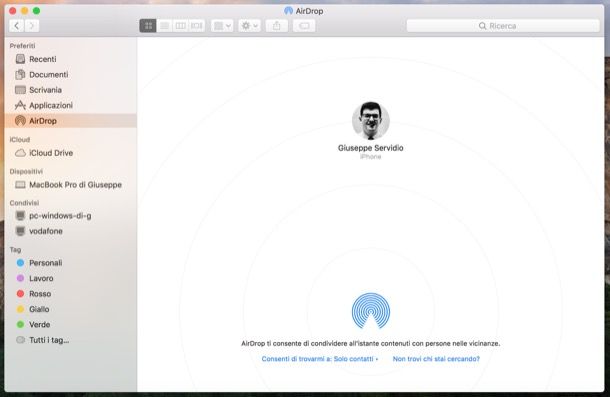This screenshot has width=610, height=397.
Task: Click the Tag section header
Action: pos(15,249)
